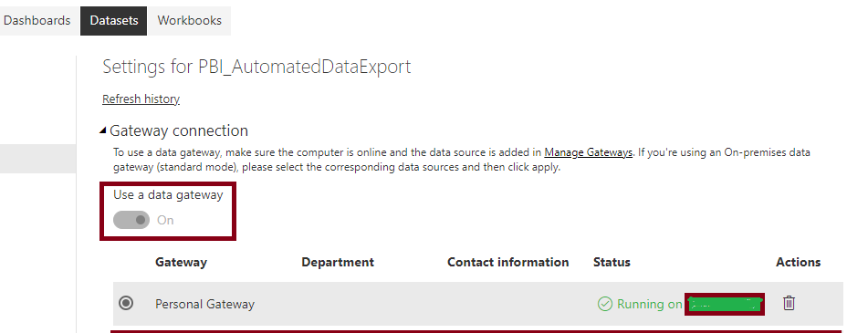Click the Gateway column header
The height and width of the screenshot is (333, 868).
(x=181, y=262)
